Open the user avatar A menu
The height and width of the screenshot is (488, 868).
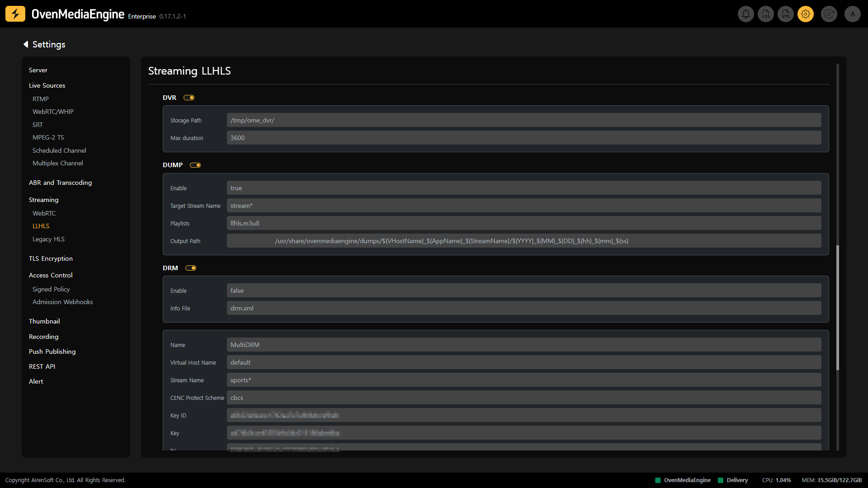click(x=853, y=14)
